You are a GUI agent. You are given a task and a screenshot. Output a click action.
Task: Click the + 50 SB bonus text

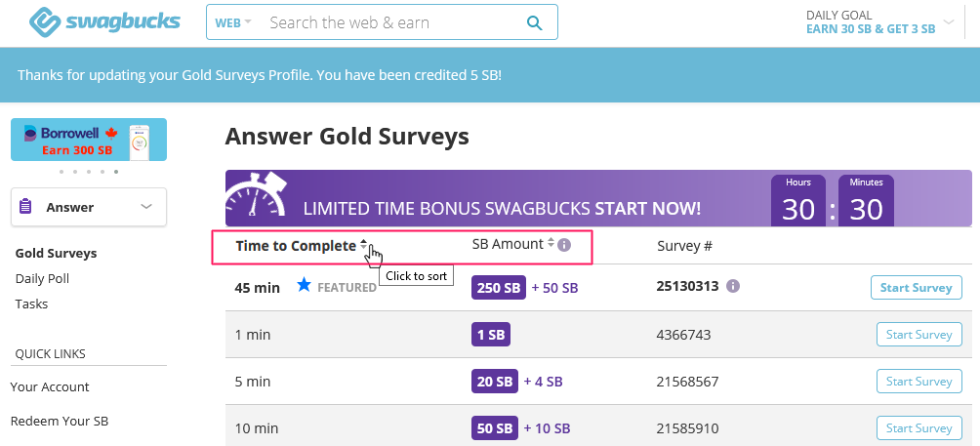tap(555, 288)
